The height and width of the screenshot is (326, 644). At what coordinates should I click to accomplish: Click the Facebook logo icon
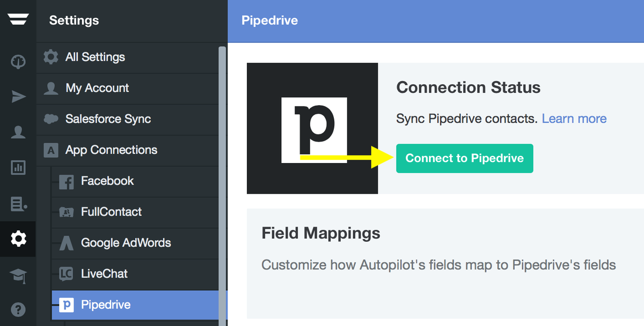[67, 182]
